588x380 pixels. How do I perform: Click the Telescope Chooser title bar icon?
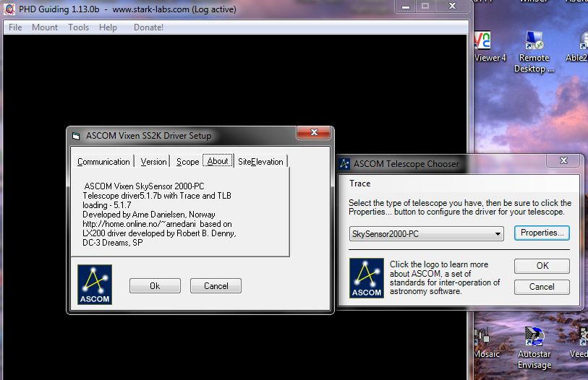[x=344, y=164]
